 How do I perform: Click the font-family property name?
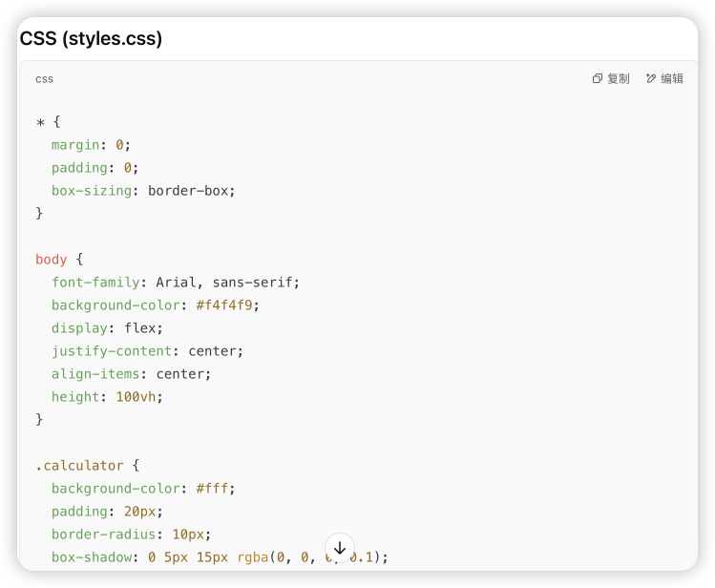(95, 283)
